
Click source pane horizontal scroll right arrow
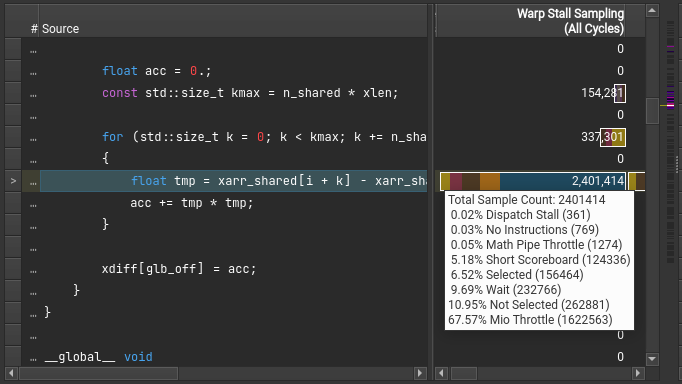420,373
